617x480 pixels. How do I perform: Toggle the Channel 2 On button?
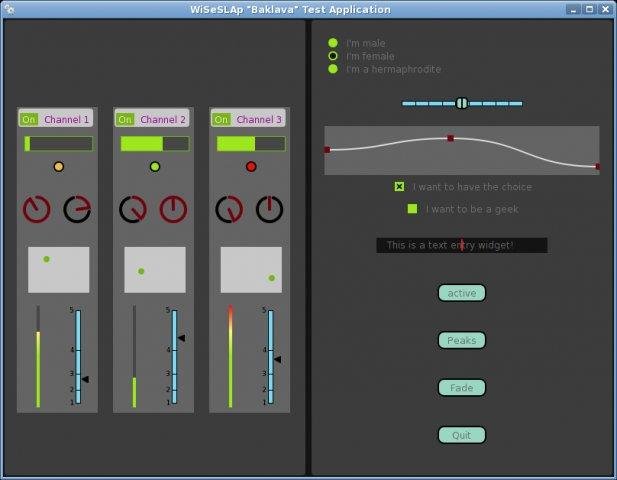tap(125, 119)
